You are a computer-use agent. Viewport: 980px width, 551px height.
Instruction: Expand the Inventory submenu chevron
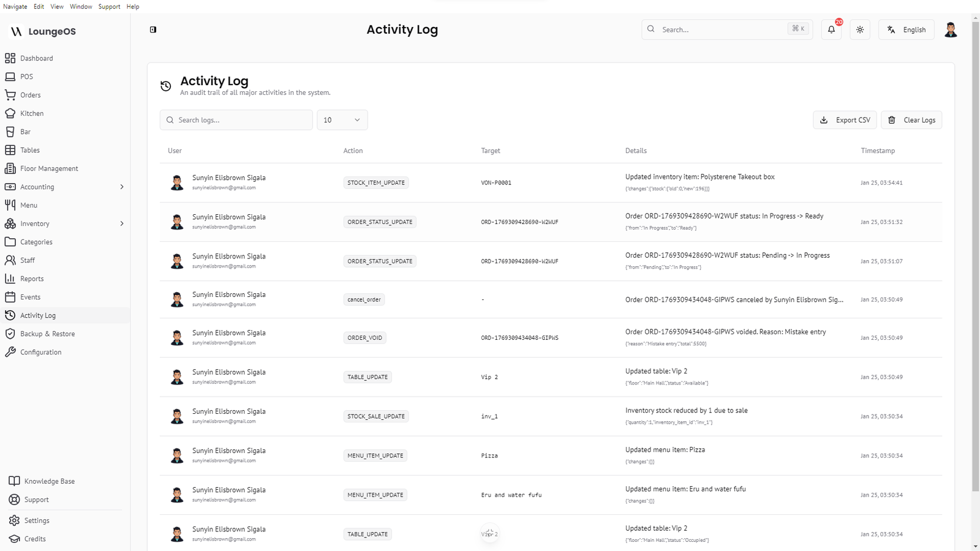coord(121,223)
